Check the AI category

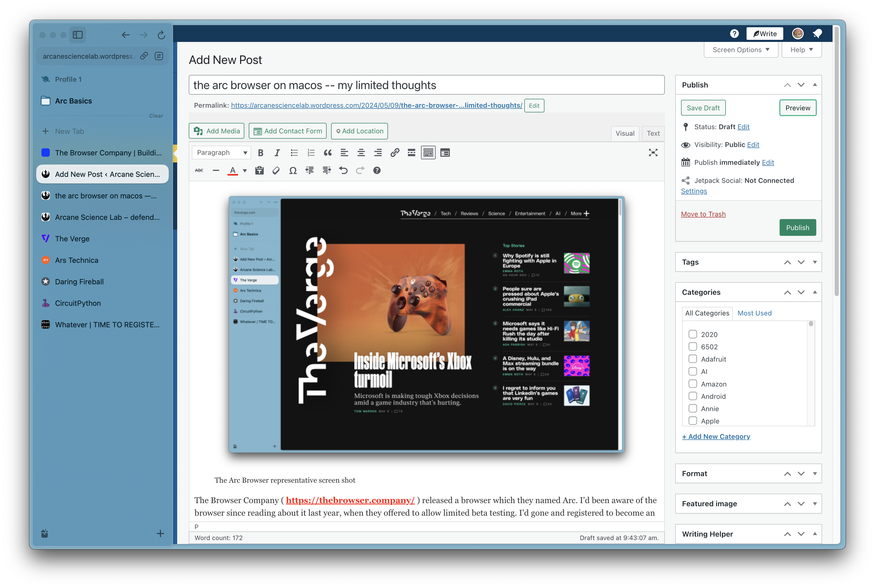(693, 371)
